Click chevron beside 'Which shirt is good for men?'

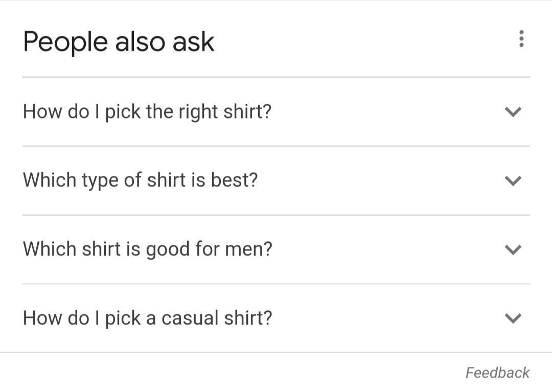point(513,249)
